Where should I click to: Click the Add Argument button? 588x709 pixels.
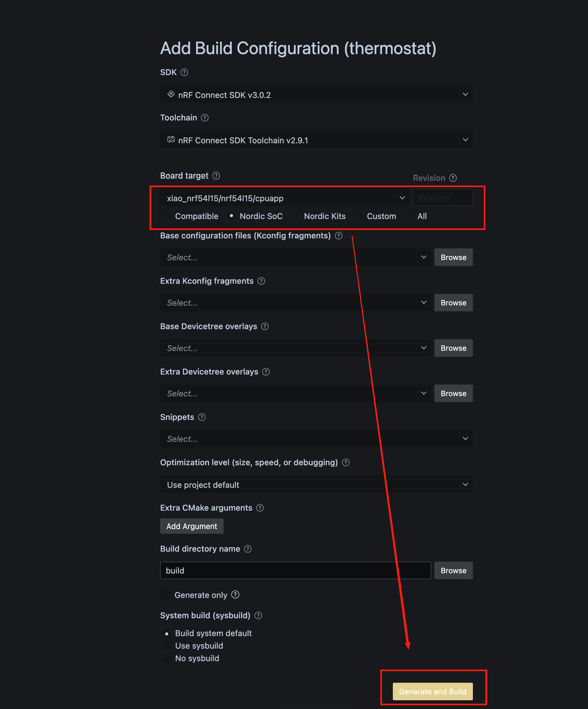[192, 526]
